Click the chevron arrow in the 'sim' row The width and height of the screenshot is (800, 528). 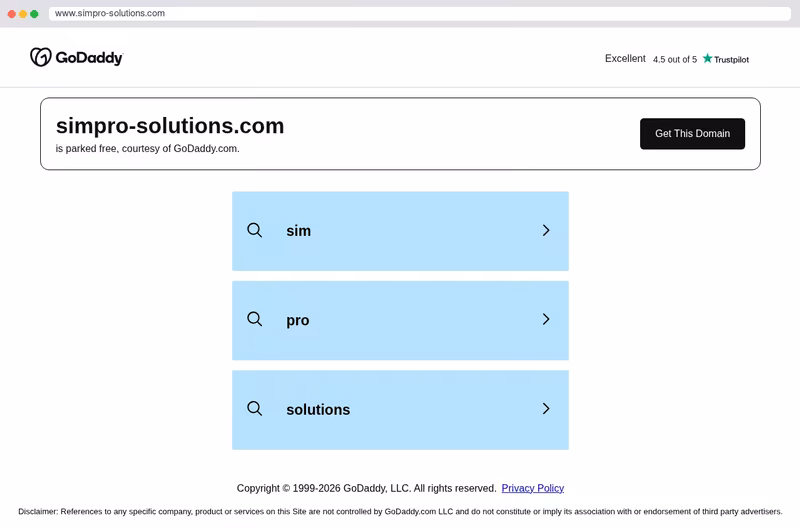pos(546,230)
